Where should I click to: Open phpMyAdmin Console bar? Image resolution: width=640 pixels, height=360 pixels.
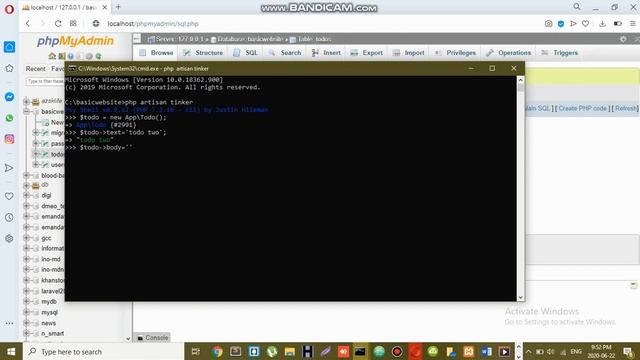(153, 338)
